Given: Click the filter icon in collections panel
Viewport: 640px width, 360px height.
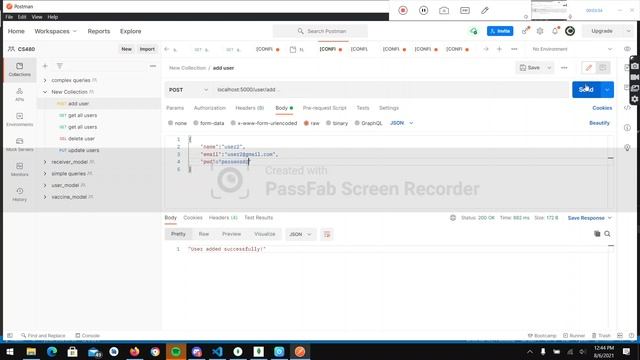Looking at the screenshot, I should pos(60,66).
